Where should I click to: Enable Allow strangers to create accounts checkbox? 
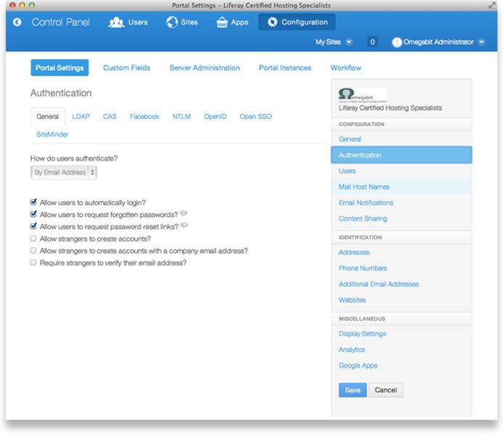tap(33, 239)
